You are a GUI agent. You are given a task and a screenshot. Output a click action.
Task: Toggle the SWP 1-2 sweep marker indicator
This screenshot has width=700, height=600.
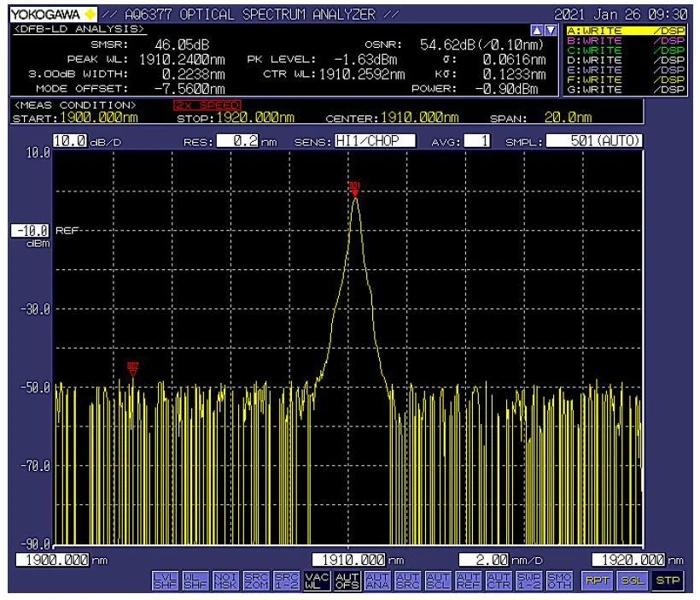528,580
